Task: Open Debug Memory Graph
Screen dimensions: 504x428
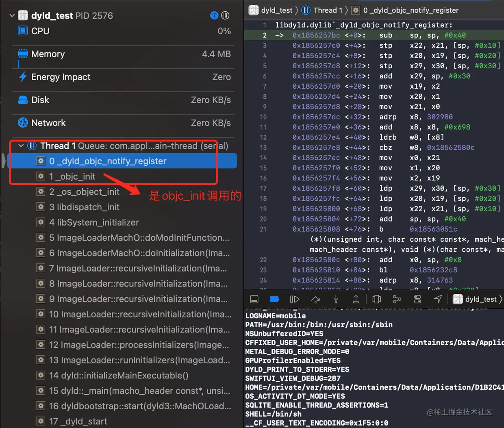Action: (x=397, y=300)
